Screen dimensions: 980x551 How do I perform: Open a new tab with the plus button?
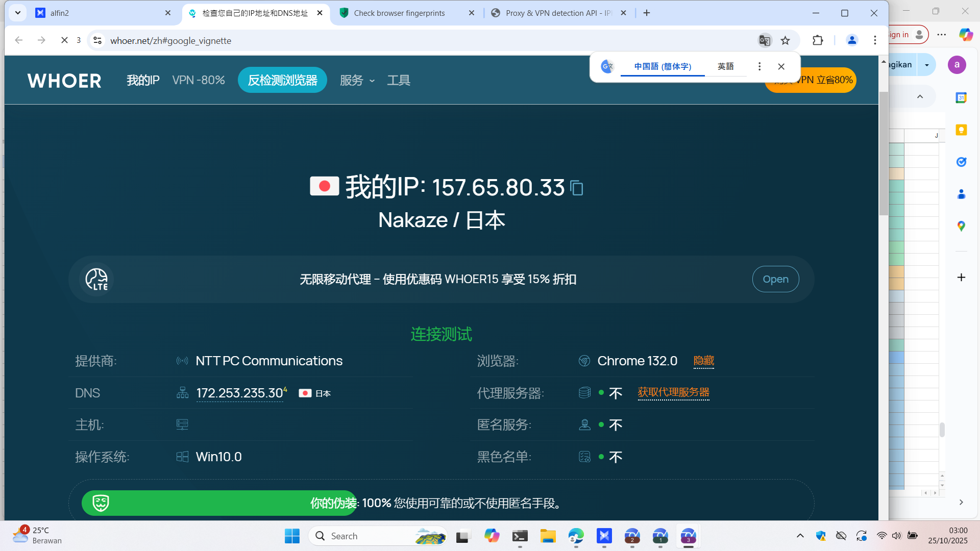point(647,13)
